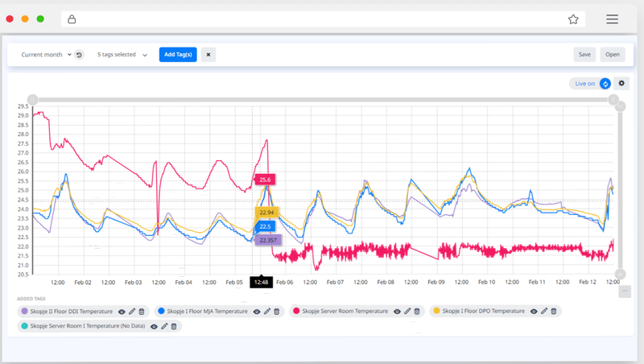Edit the Skopje I Floor MJA Temperature tag
The height and width of the screenshot is (364, 644).
[267, 311]
